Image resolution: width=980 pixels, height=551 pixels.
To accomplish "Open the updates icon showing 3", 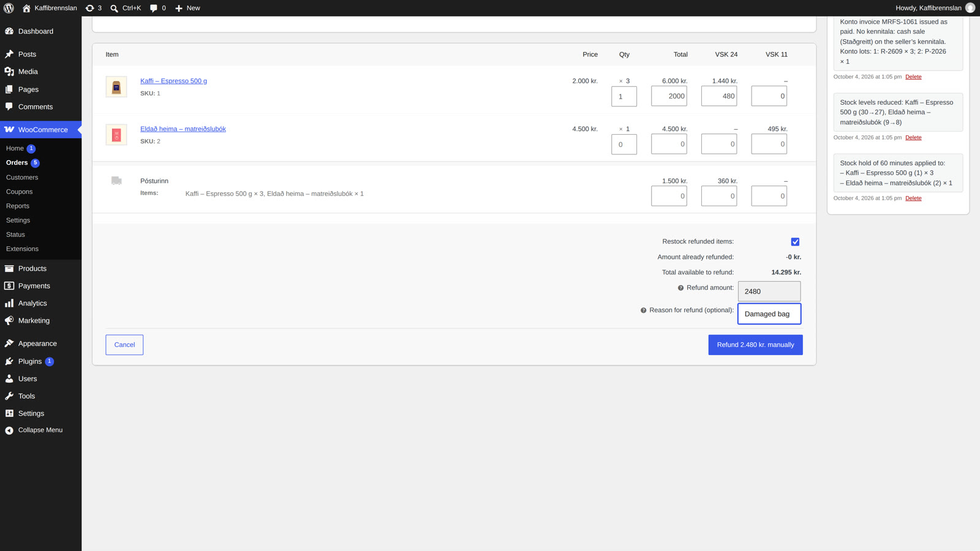I will pos(94,8).
